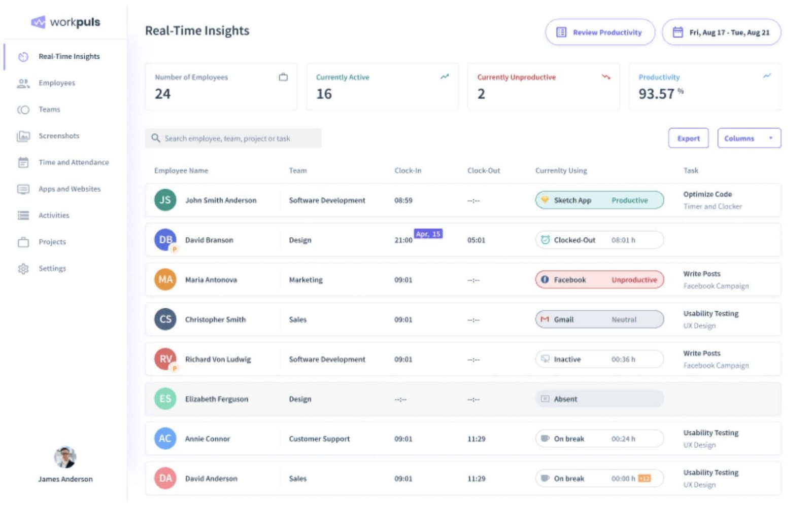
Task: Click downtrend icon on Currently Unproductive card
Action: point(606,77)
